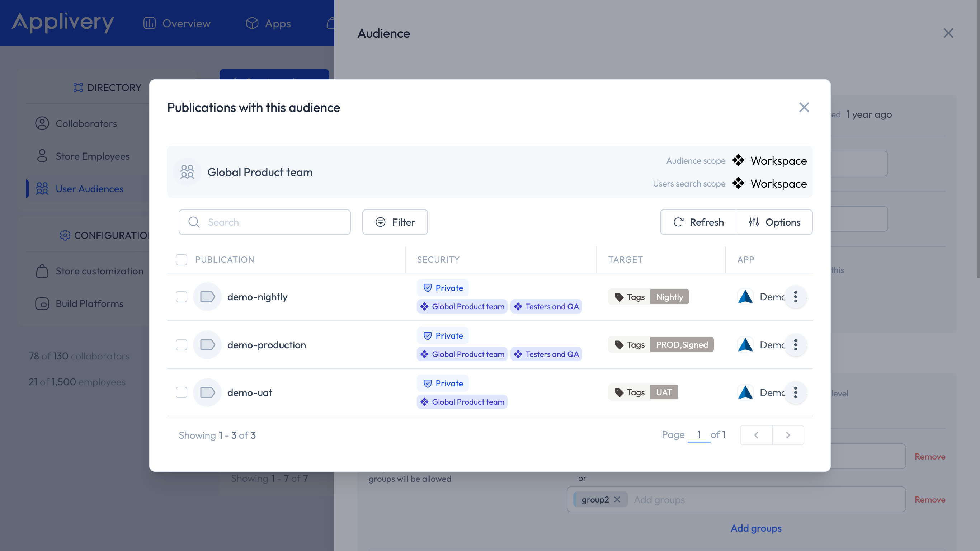
Task: Click the demo-nightly publication tag icon
Action: (207, 297)
